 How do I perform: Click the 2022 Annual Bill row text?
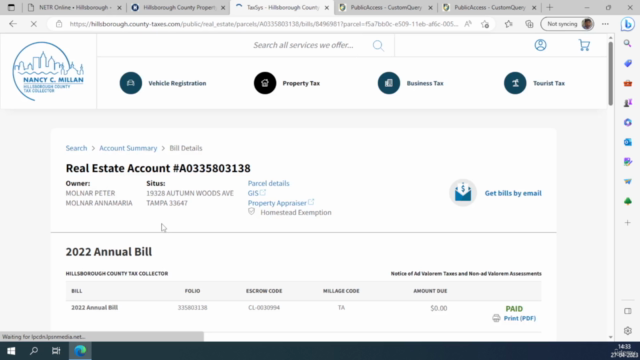(95, 308)
